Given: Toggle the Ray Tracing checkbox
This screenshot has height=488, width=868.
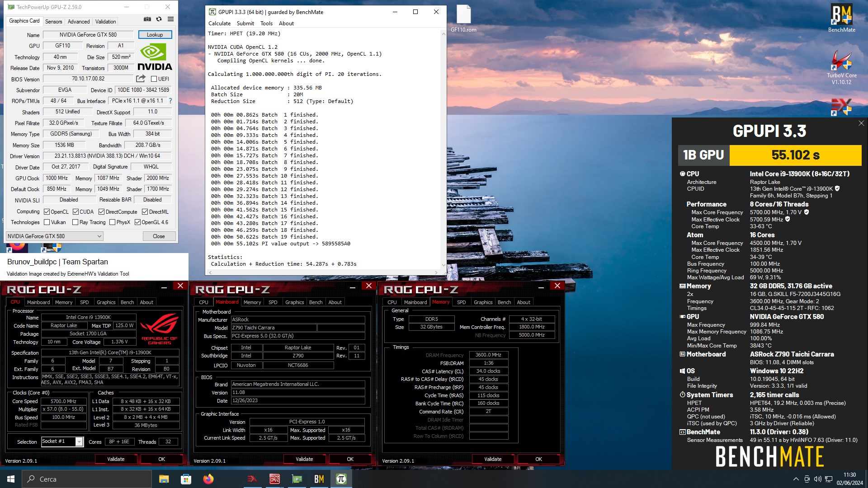Looking at the screenshot, I should coord(75,222).
